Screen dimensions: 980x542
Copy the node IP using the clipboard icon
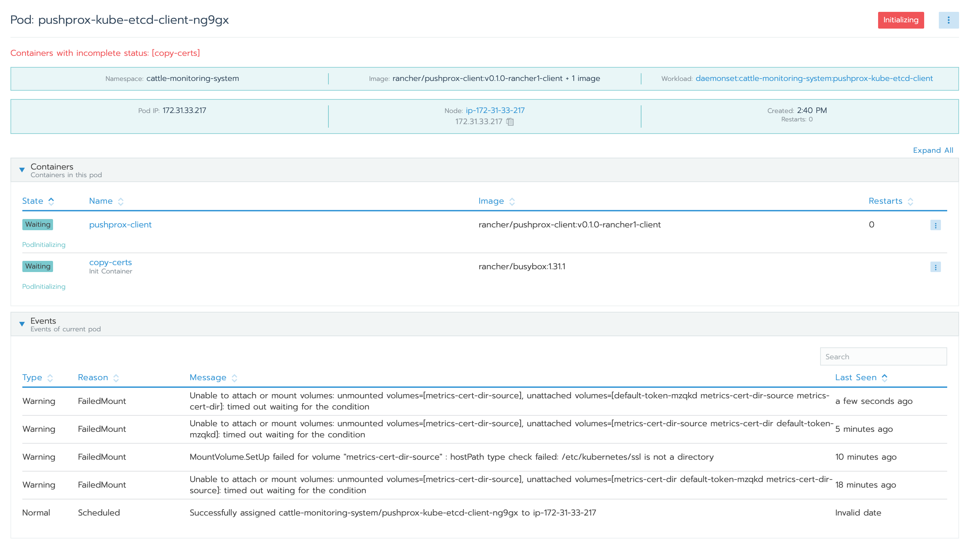510,122
